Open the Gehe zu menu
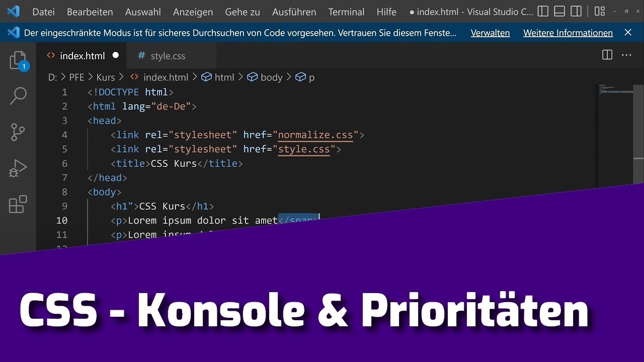Viewport: 644px width, 362px height. coord(243,12)
